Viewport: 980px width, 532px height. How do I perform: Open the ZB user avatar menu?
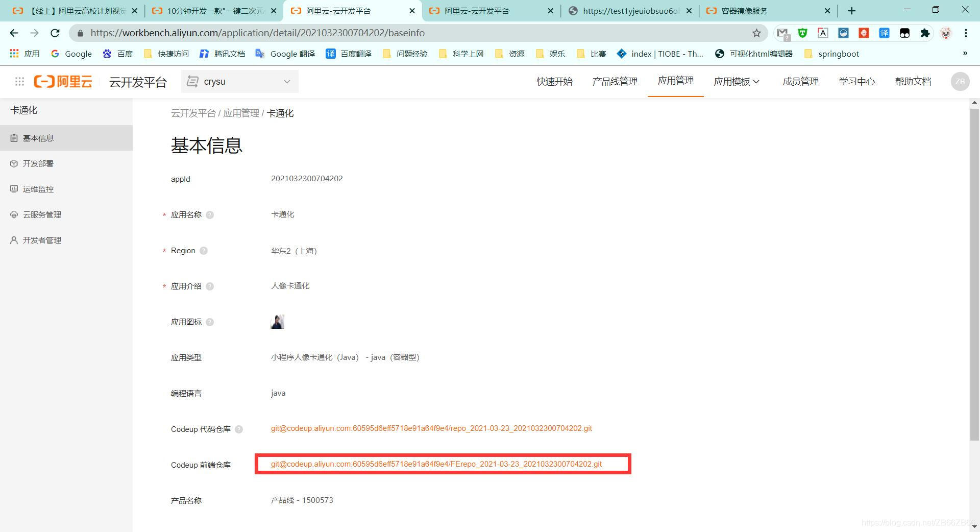[960, 81]
